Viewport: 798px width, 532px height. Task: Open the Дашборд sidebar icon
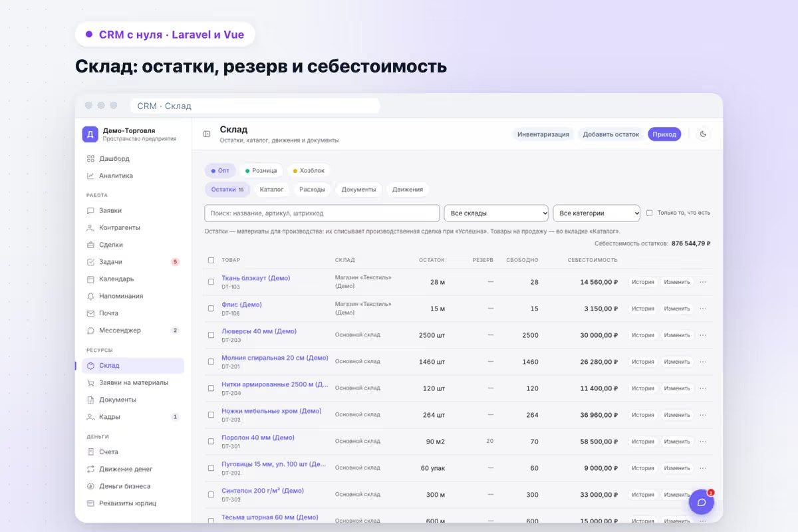90,159
